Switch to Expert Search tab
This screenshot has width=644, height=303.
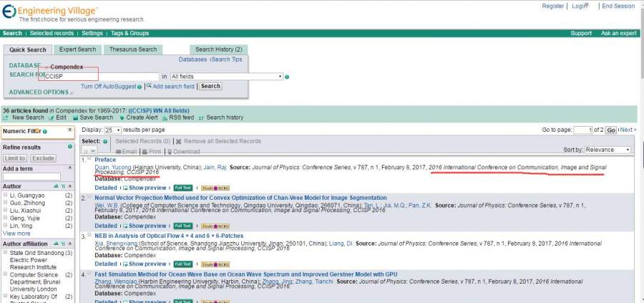pyautogui.click(x=77, y=49)
